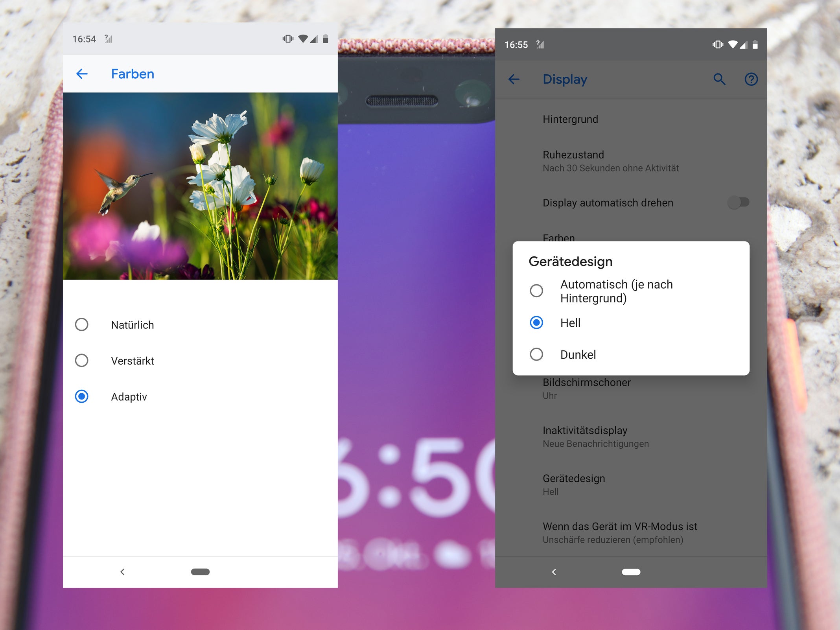Tap 'Hell' subtitle under Gerätedesign row
Viewport: 840px width, 630px height.
tap(551, 492)
